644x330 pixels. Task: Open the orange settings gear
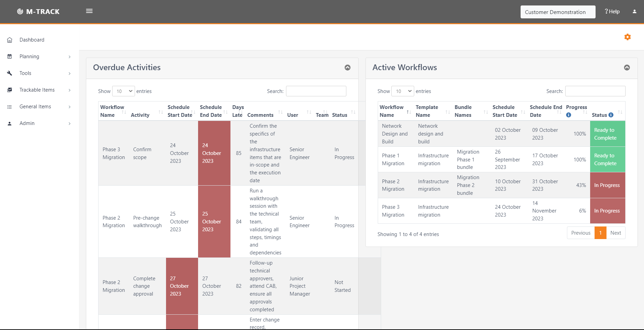tap(627, 37)
